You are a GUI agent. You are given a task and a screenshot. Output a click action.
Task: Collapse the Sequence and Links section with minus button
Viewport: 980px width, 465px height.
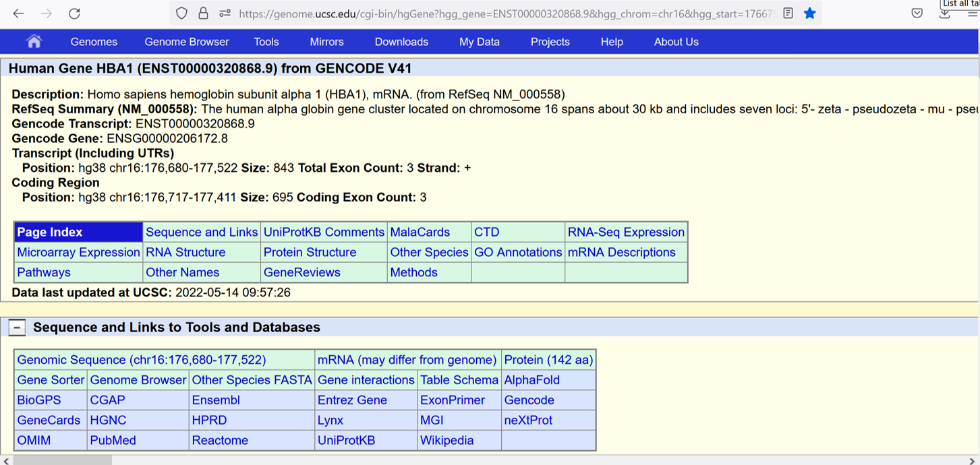click(17, 328)
